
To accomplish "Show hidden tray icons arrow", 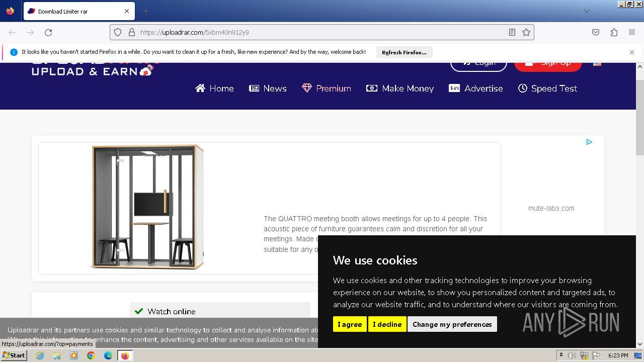I will (561, 355).
